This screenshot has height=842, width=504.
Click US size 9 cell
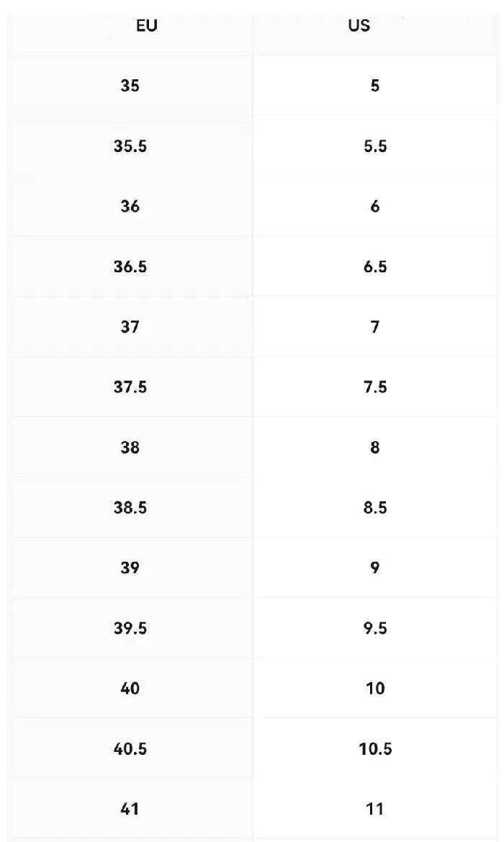(x=374, y=568)
